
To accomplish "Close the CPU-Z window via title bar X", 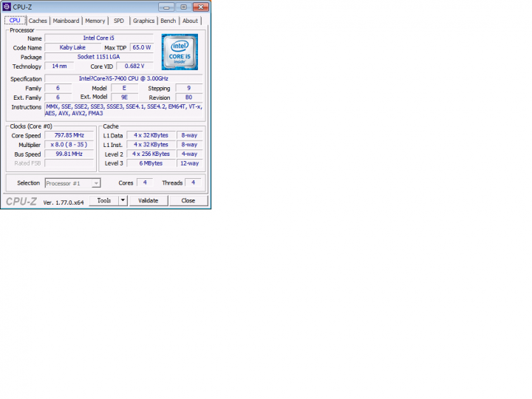I will 201,7.
